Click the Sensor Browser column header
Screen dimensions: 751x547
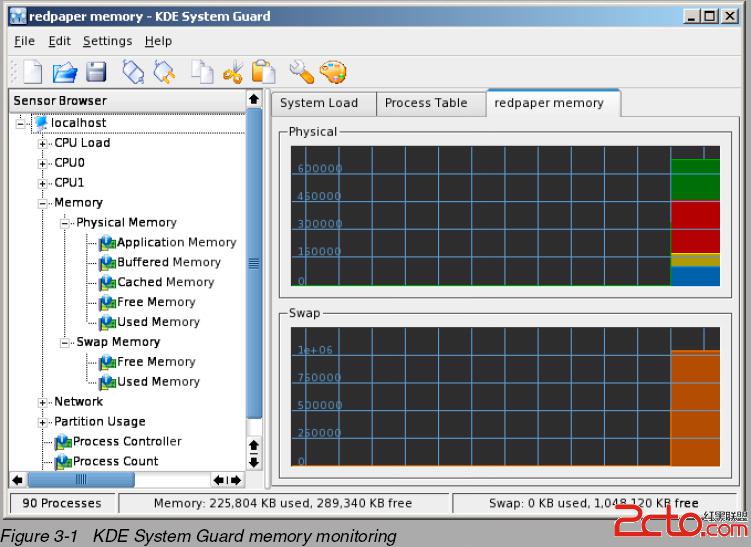[127, 101]
